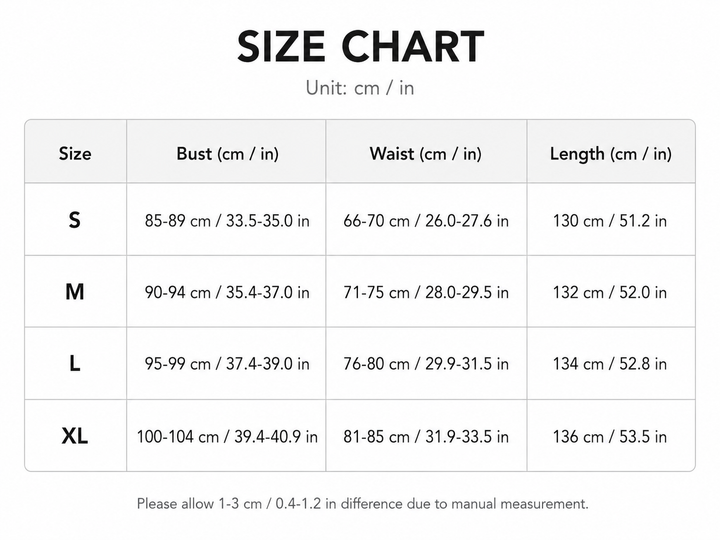This screenshot has width=720, height=540.
Task: Select bust cell 90-94 cm / 35.4-37.0 in
Action: pyautogui.click(x=227, y=292)
